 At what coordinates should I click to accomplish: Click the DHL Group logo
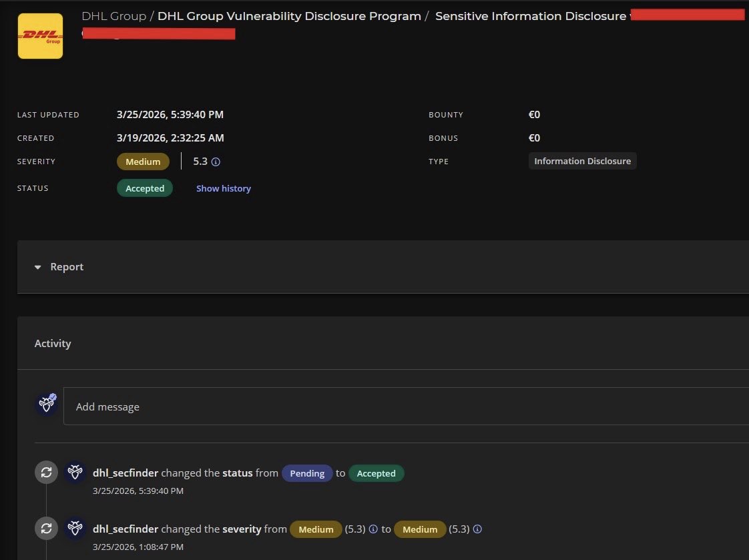point(40,36)
